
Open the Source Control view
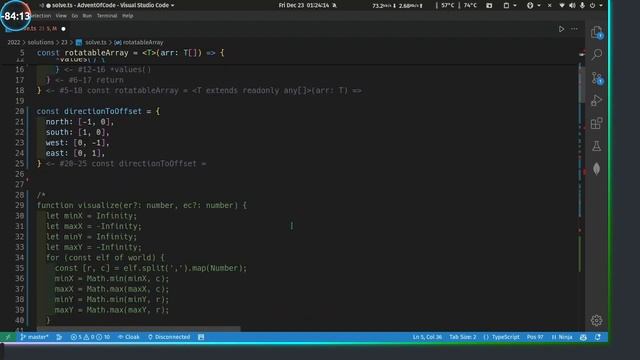click(x=597, y=78)
